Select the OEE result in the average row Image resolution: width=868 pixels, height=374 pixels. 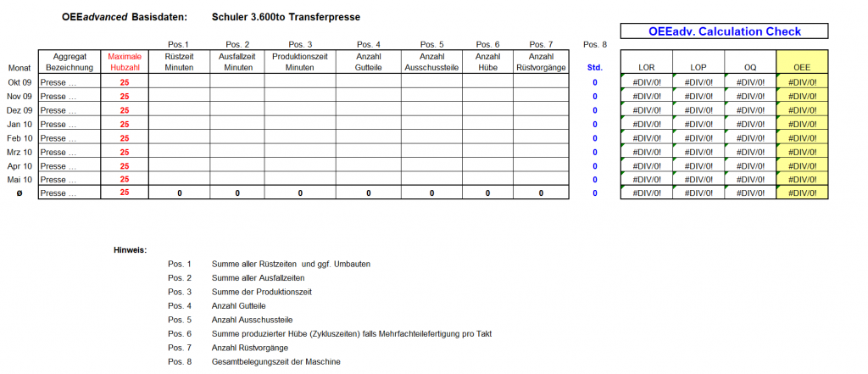click(802, 193)
